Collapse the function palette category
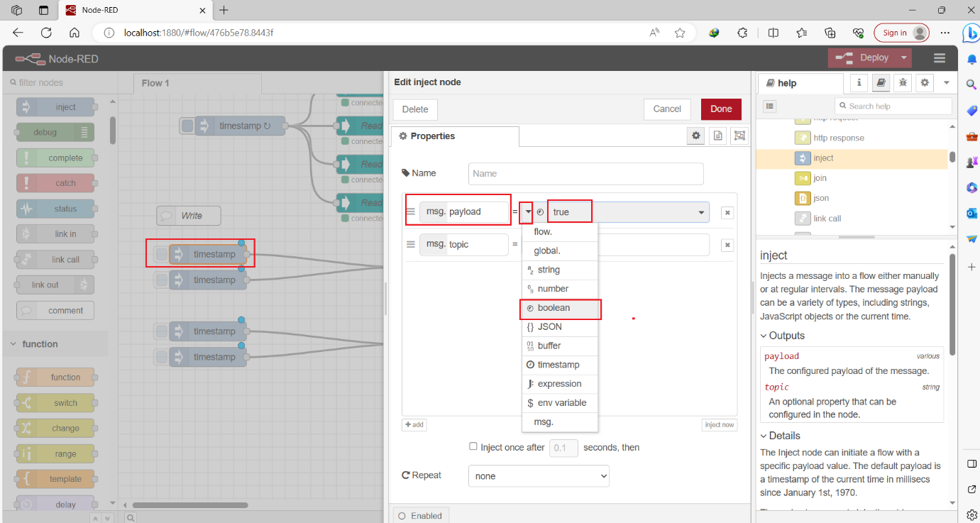The height and width of the screenshot is (523, 980). (55, 344)
